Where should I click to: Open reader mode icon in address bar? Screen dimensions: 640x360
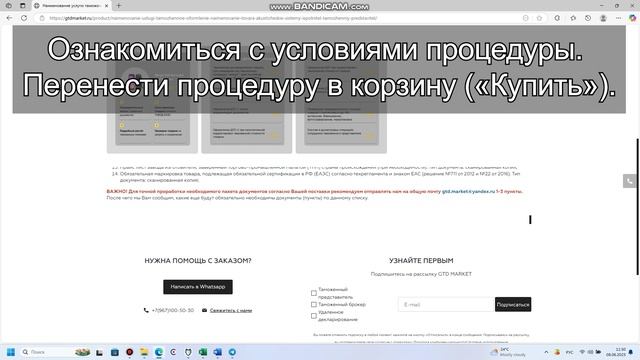point(526,18)
